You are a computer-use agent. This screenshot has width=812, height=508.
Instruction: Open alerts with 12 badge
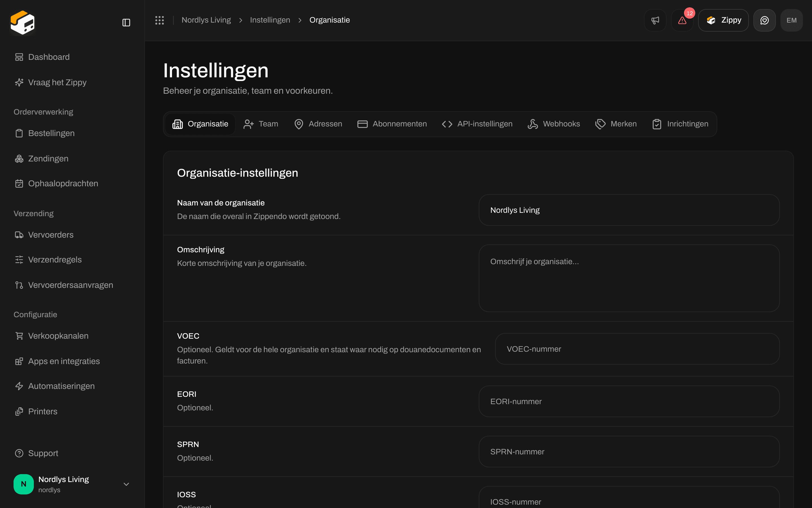[x=682, y=20]
